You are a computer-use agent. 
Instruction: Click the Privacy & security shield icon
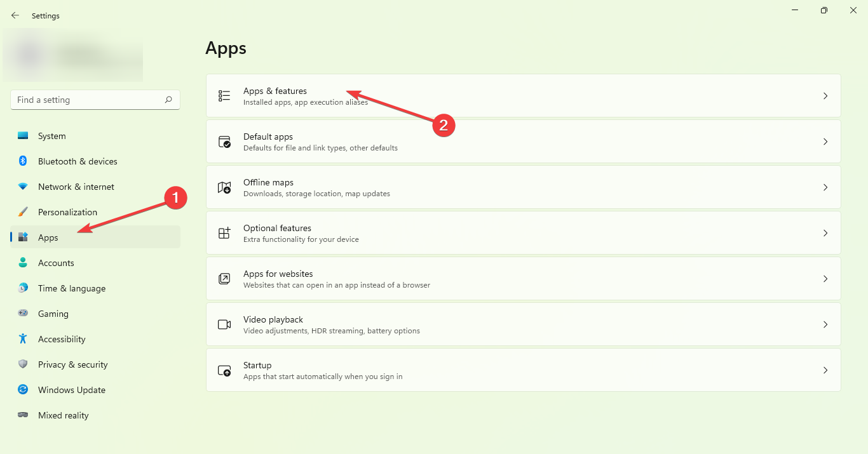[23, 364]
